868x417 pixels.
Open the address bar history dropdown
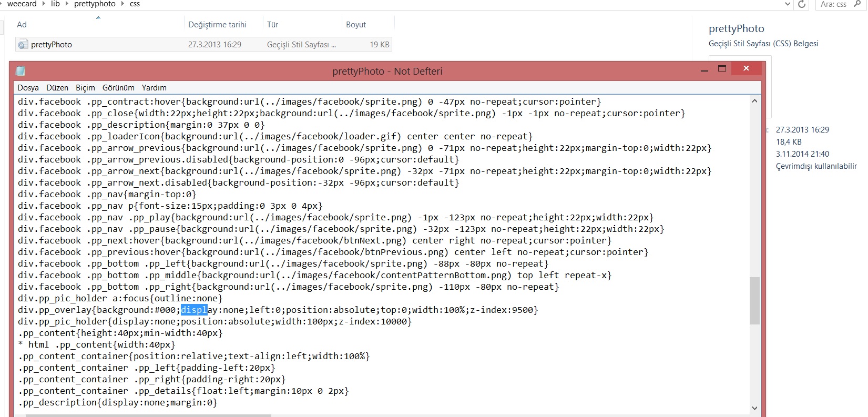coord(787,4)
